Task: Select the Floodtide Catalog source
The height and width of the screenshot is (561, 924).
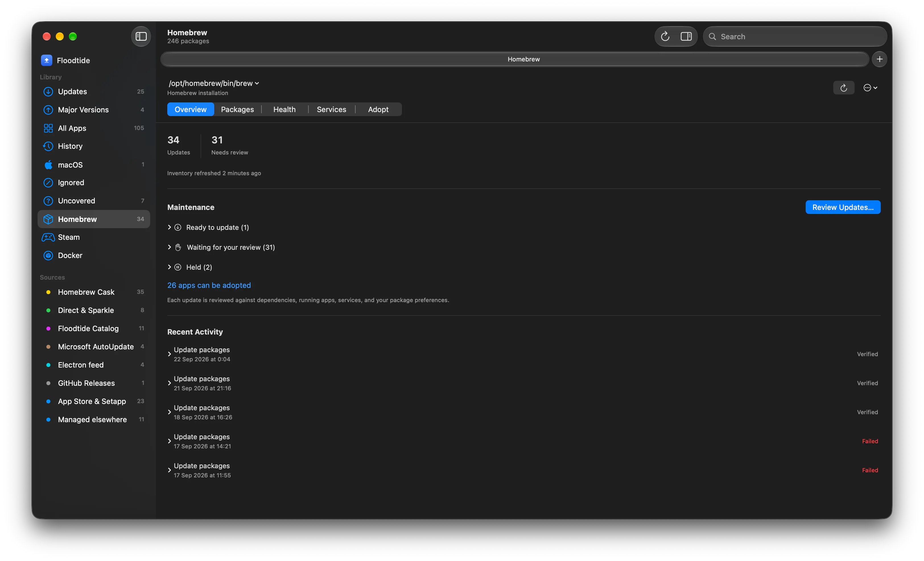Action: coord(94,329)
